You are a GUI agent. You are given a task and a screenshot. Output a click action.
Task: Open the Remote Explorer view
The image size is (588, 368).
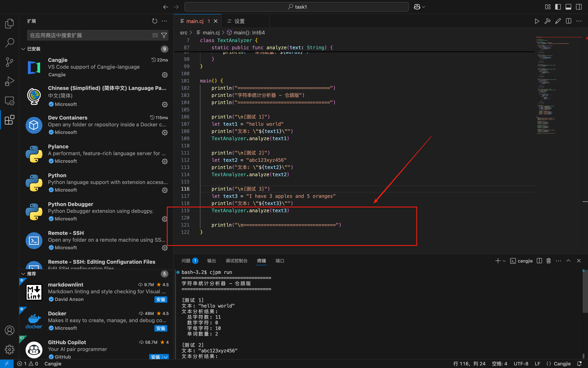click(9, 101)
